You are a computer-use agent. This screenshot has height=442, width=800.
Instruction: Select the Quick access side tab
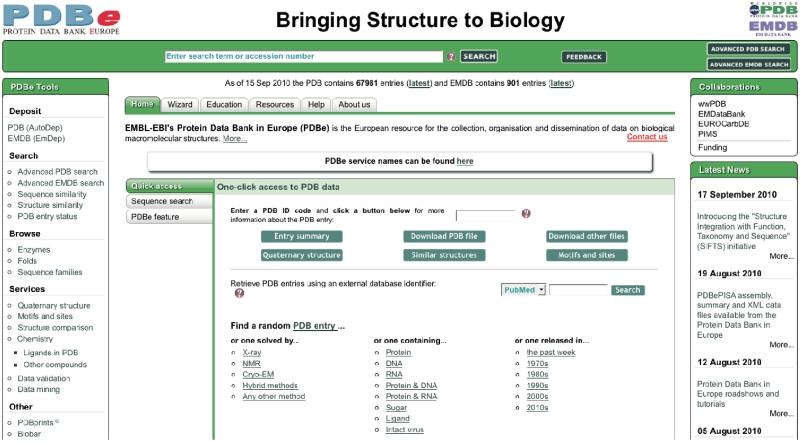pyautogui.click(x=169, y=186)
